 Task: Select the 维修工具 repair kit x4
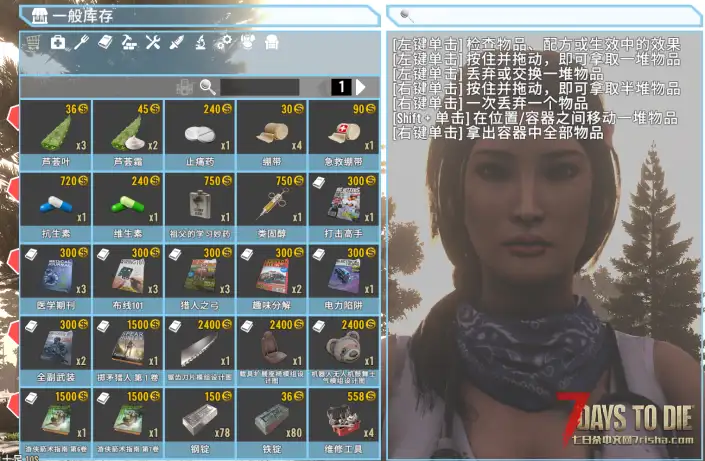(x=344, y=423)
